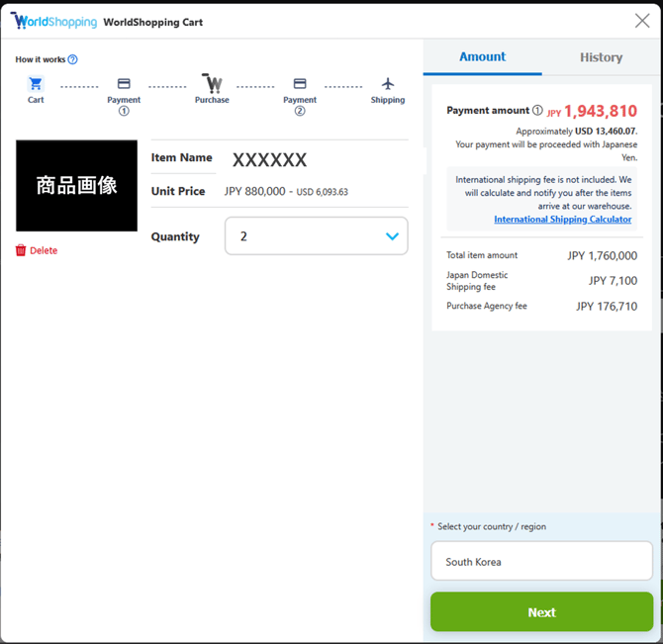Open the International Shipping Calculator link
This screenshot has width=663, height=644.
(x=562, y=220)
